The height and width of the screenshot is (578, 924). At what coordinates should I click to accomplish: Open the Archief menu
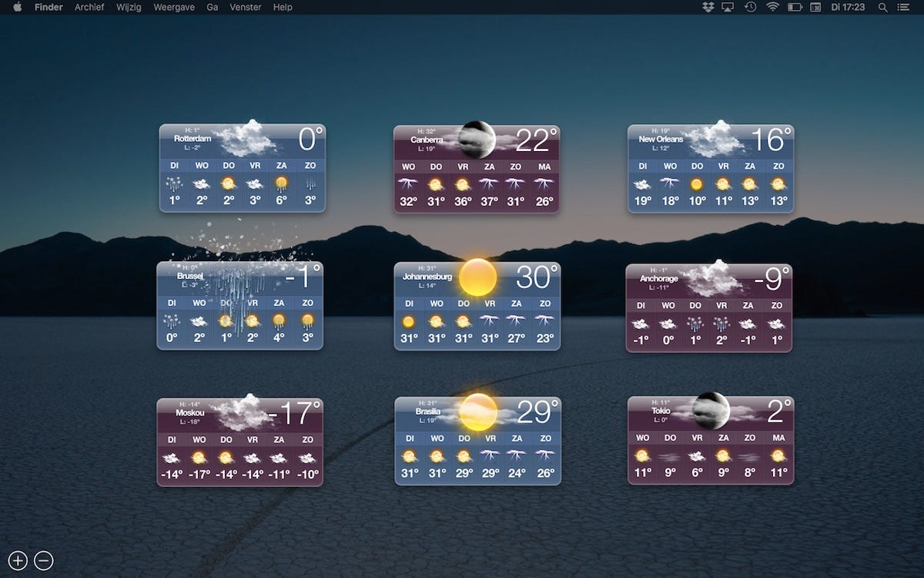[x=90, y=7]
